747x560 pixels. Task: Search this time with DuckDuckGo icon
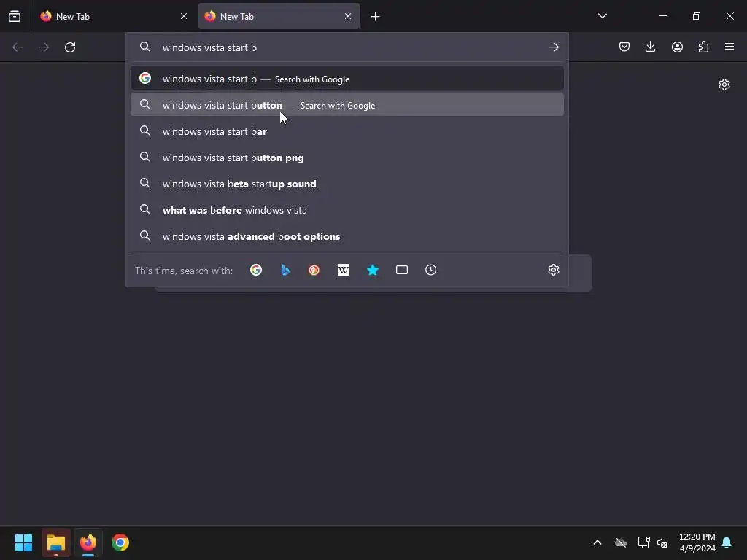point(314,270)
